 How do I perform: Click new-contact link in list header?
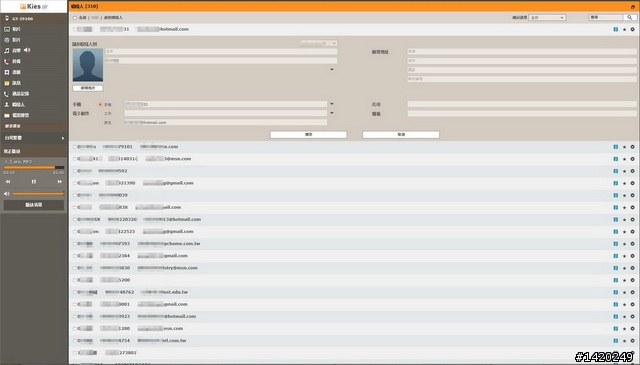(x=113, y=18)
